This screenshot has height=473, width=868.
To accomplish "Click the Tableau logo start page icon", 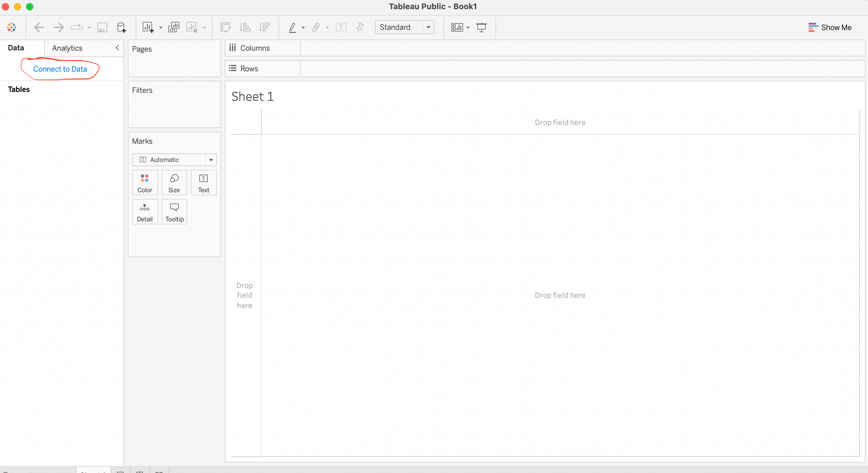I will pyautogui.click(x=12, y=27).
